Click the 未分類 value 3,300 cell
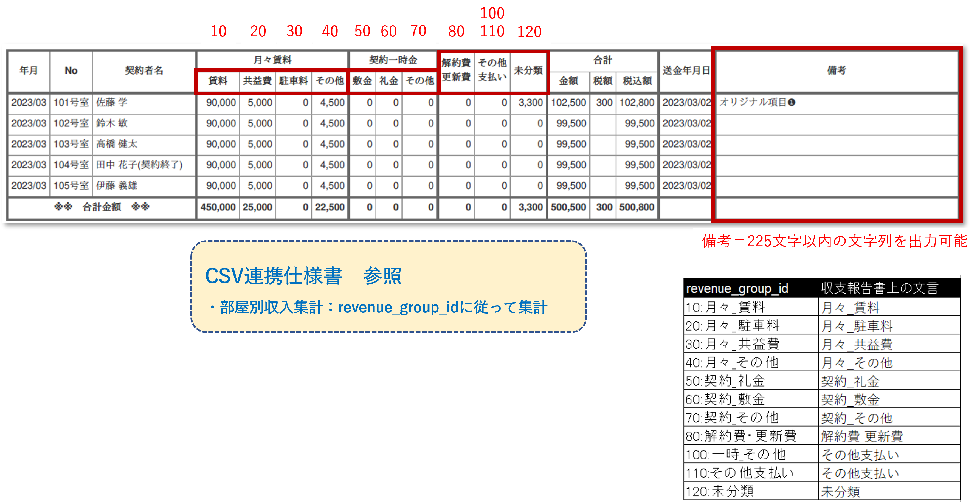 pos(530,102)
